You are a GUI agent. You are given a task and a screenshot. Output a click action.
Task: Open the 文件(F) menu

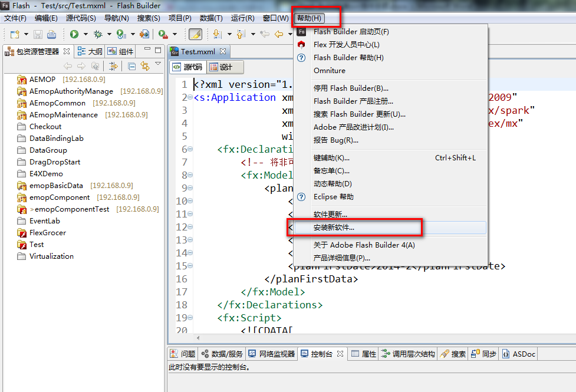point(15,18)
